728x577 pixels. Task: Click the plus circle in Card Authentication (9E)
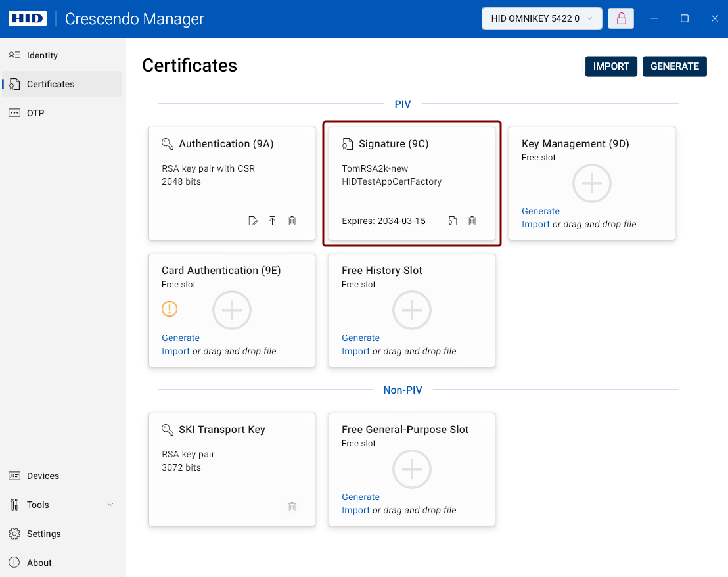coord(232,310)
